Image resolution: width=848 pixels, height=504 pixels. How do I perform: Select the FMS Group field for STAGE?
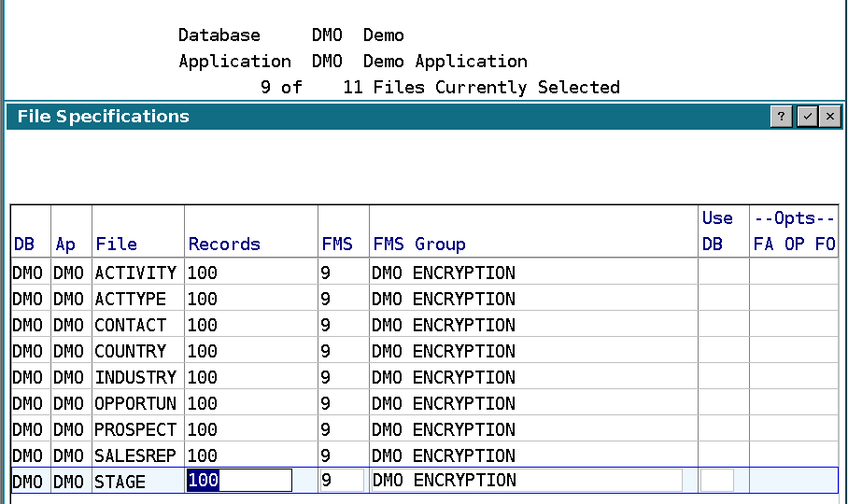point(527,481)
